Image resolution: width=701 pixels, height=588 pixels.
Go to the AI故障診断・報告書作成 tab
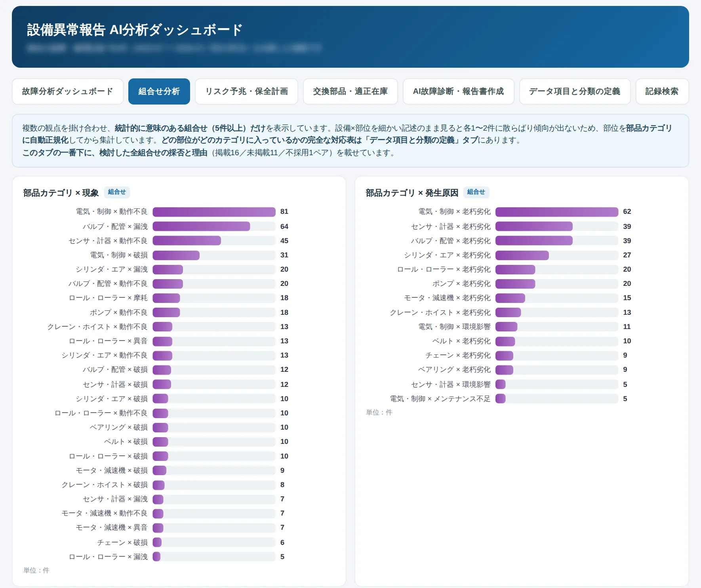pyautogui.click(x=459, y=91)
